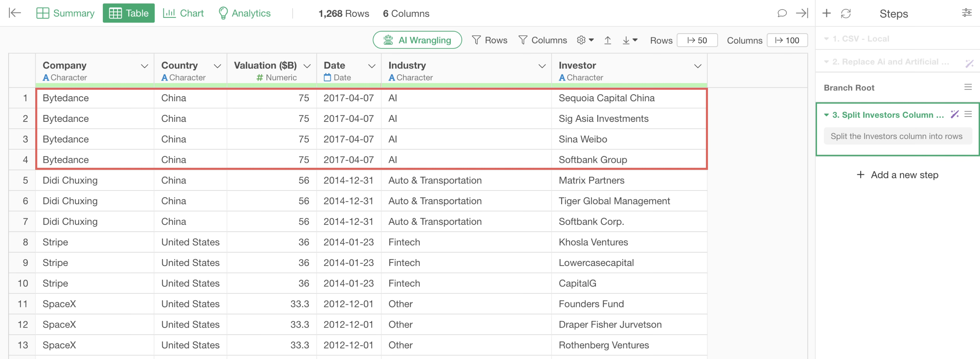
Task: Open the Analytics view
Action: [x=245, y=13]
